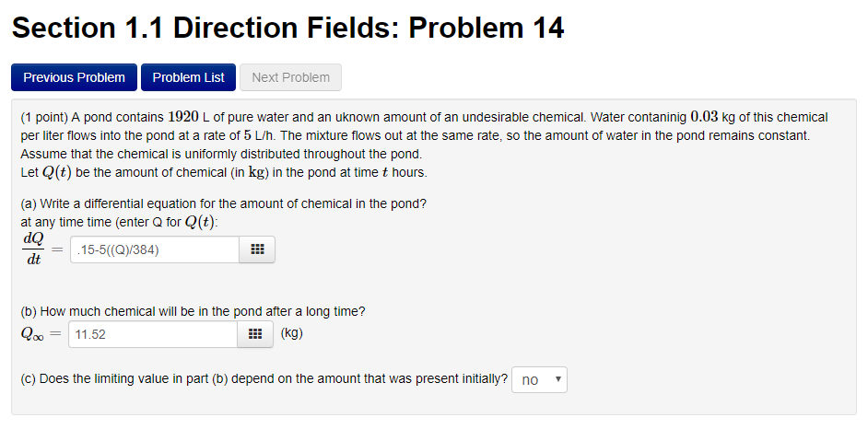
Task: Focus the dQ/dt differential equation input
Action: coord(154,249)
